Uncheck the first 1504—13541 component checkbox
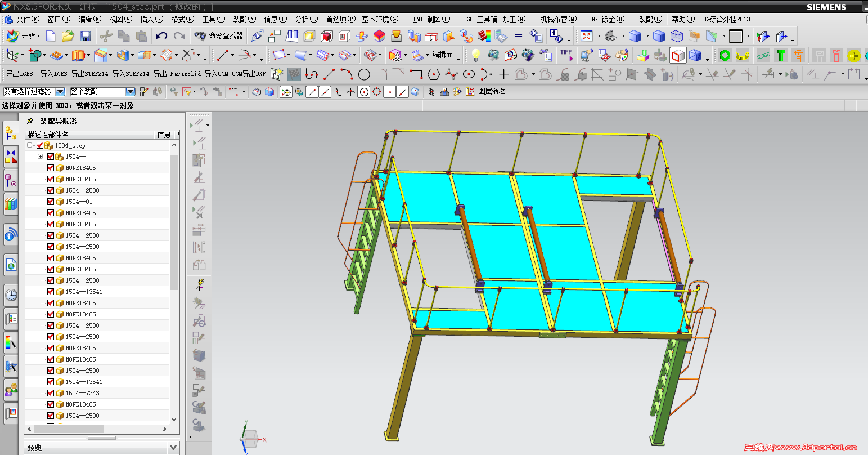Screen dimensions: 868x455 coord(51,292)
